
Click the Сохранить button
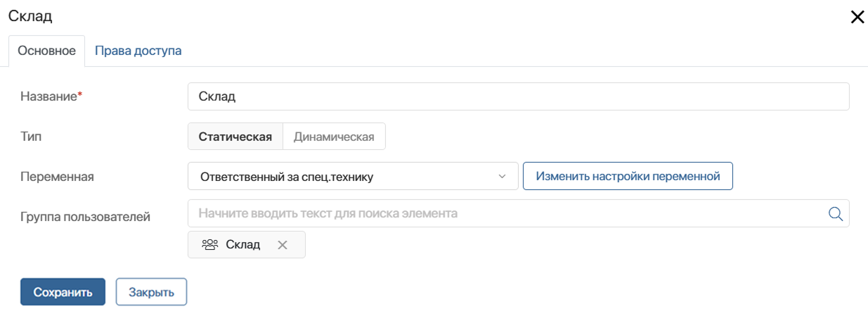point(63,292)
